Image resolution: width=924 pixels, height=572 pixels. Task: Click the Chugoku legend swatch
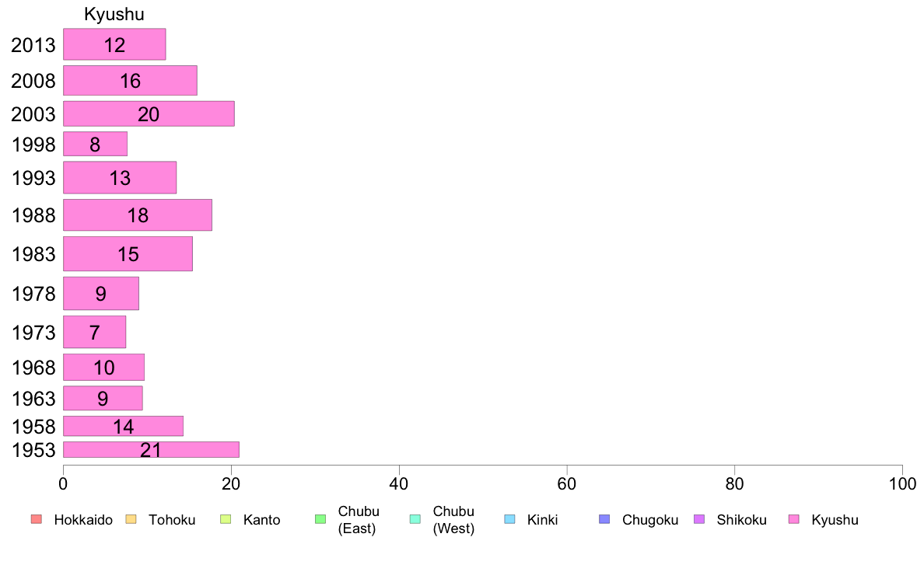coord(604,519)
